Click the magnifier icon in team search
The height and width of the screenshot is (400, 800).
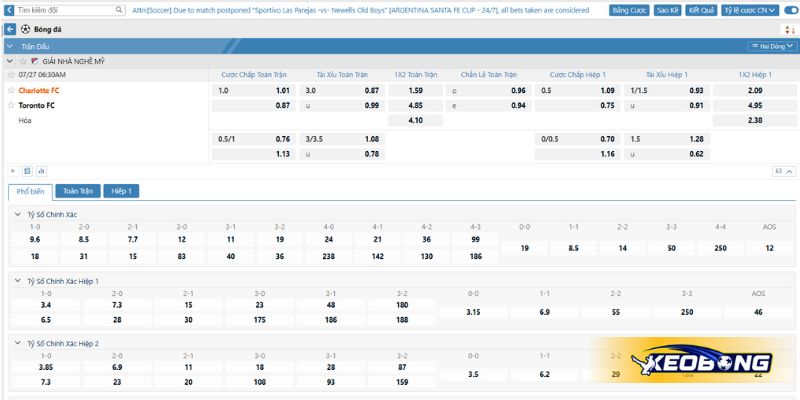tap(119, 10)
